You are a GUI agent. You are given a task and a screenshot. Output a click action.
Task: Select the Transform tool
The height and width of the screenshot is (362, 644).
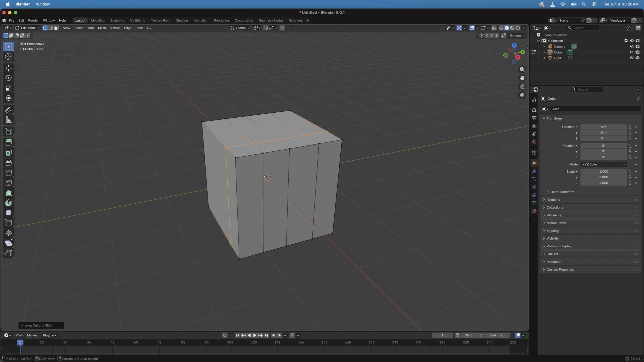(x=9, y=98)
